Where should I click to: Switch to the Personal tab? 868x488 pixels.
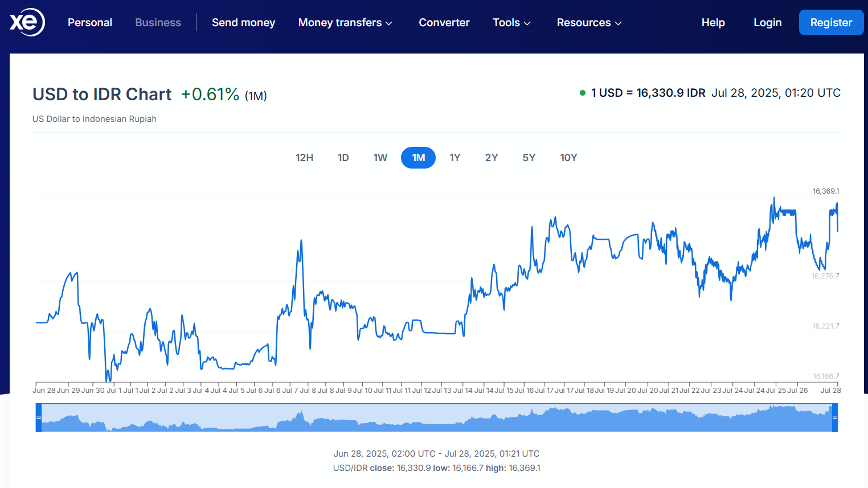[x=90, y=23]
